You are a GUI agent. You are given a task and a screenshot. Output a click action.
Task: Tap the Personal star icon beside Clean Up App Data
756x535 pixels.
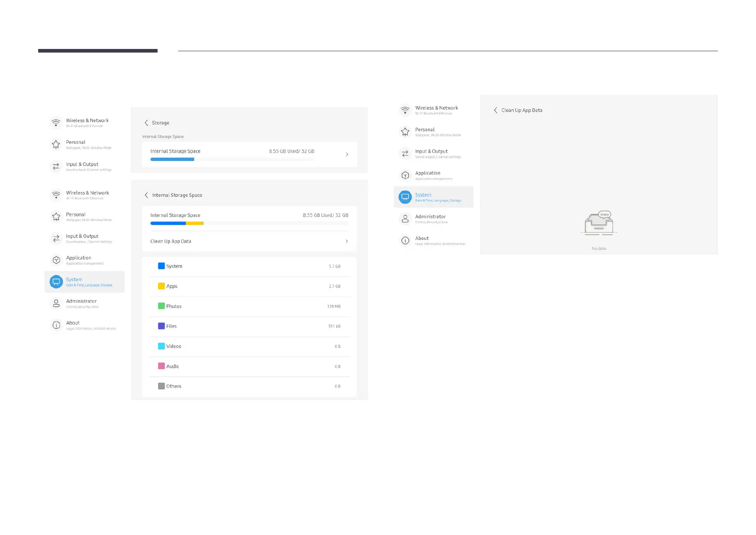(x=405, y=132)
